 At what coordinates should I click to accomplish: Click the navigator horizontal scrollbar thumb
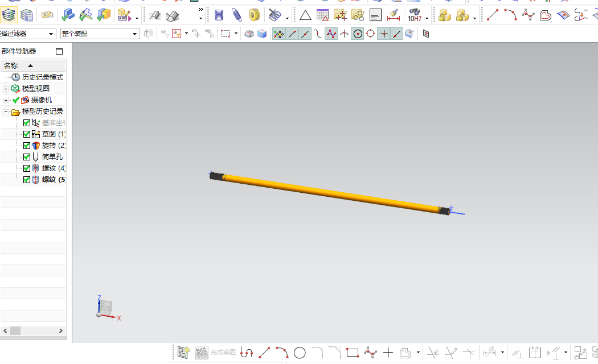pyautogui.click(x=15, y=330)
